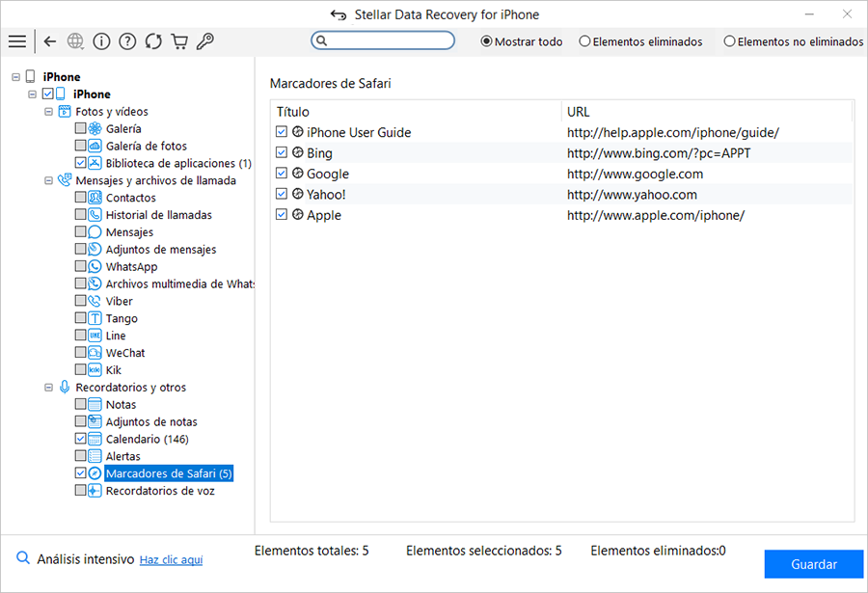Click the http://www.google.com URL cell

635,174
